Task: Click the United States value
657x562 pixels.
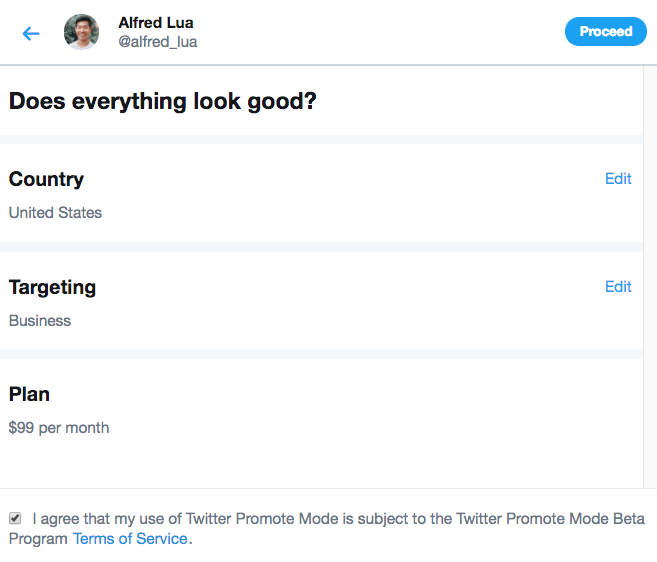Action: (x=55, y=212)
